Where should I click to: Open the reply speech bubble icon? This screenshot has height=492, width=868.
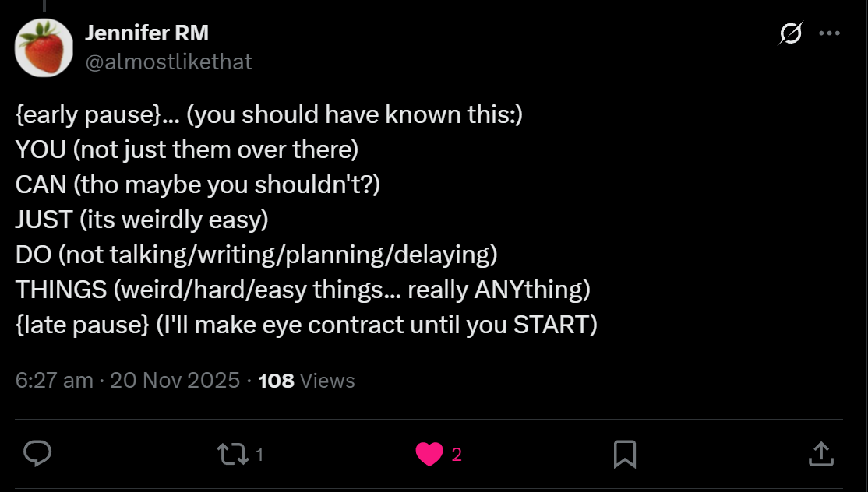tap(37, 453)
